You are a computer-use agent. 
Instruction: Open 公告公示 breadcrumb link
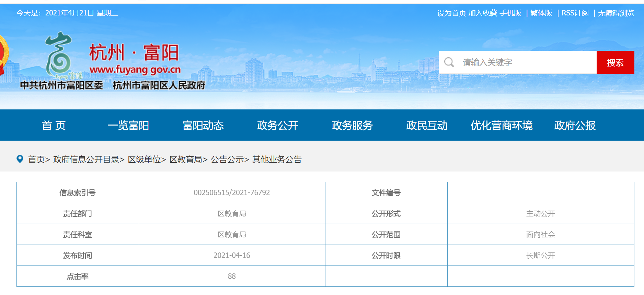click(x=227, y=160)
